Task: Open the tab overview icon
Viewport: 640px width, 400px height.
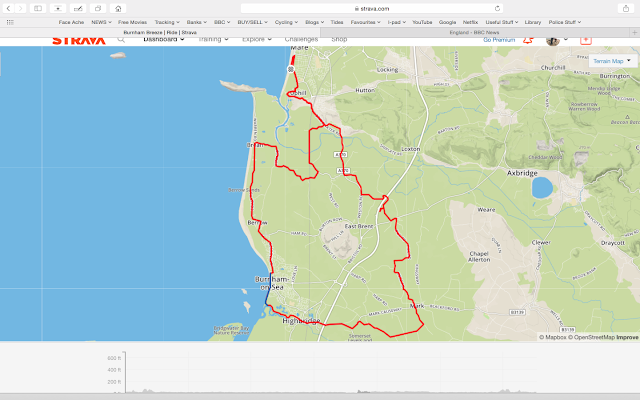Action: 98,8
